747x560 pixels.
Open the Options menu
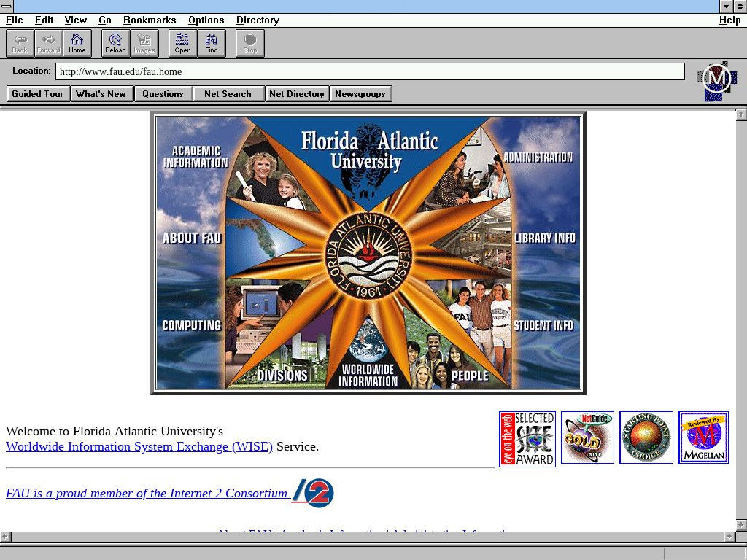[206, 20]
